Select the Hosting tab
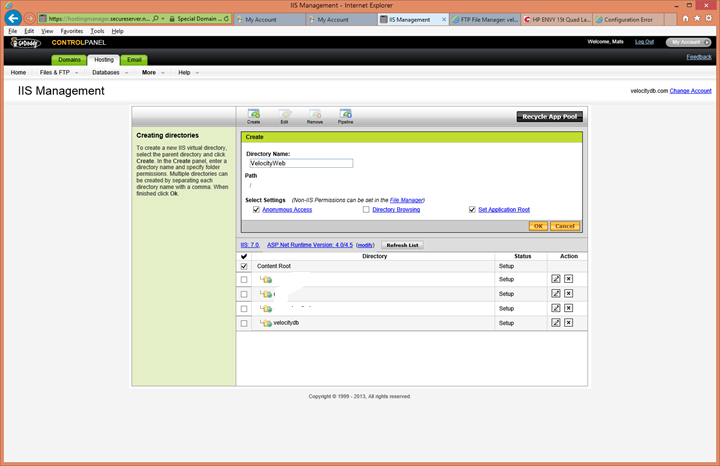 (x=104, y=60)
